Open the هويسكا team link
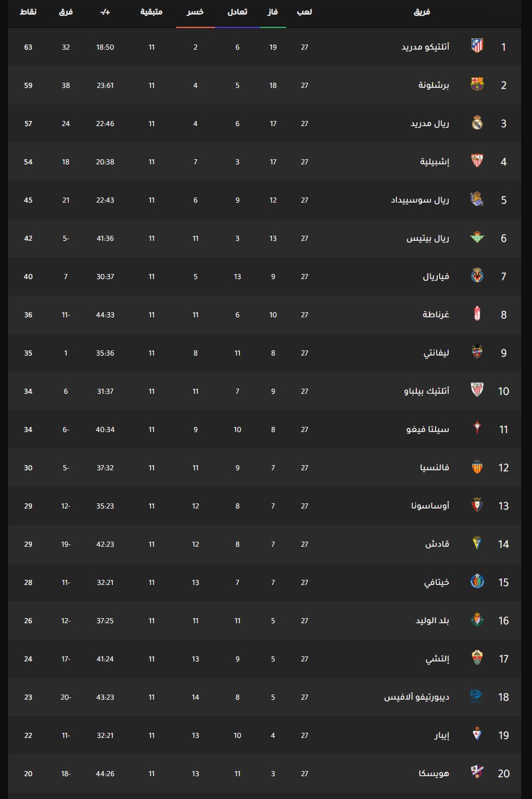 pos(434,773)
